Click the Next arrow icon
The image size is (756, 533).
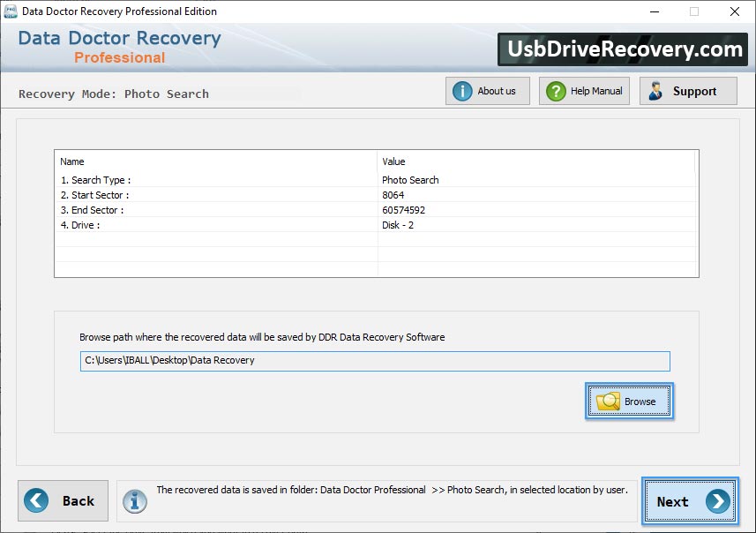tap(717, 501)
